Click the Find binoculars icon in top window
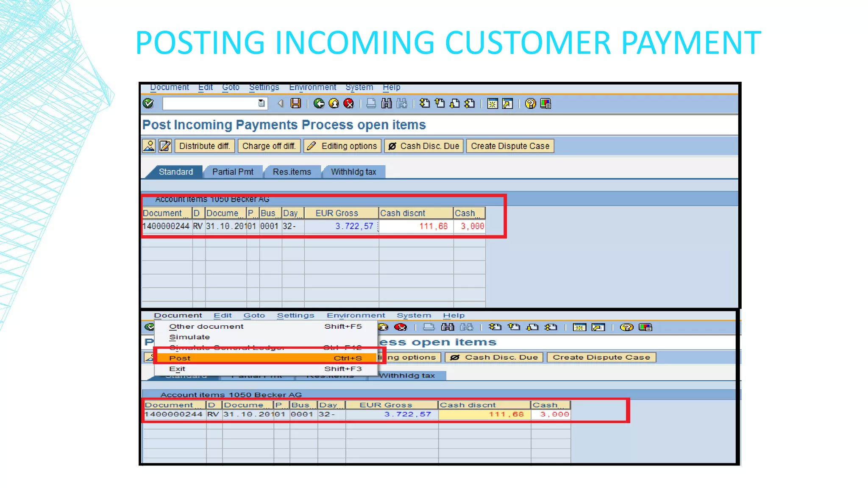This screenshot has height=488, width=868. [386, 103]
